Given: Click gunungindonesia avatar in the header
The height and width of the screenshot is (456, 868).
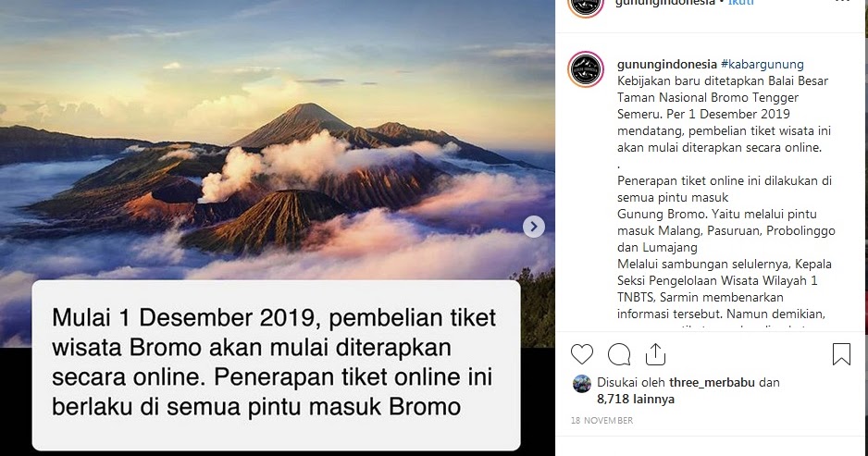Looking at the screenshot, I should coord(586,6).
